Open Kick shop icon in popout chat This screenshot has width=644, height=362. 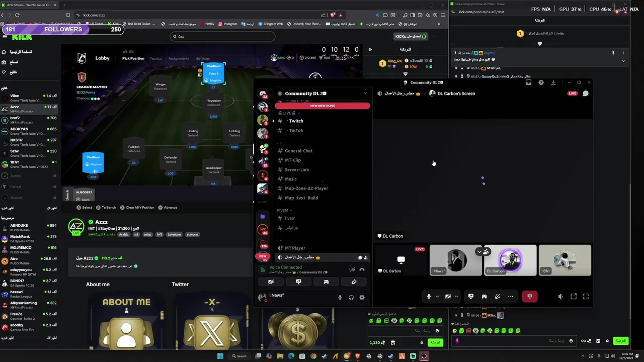[x=598, y=341]
